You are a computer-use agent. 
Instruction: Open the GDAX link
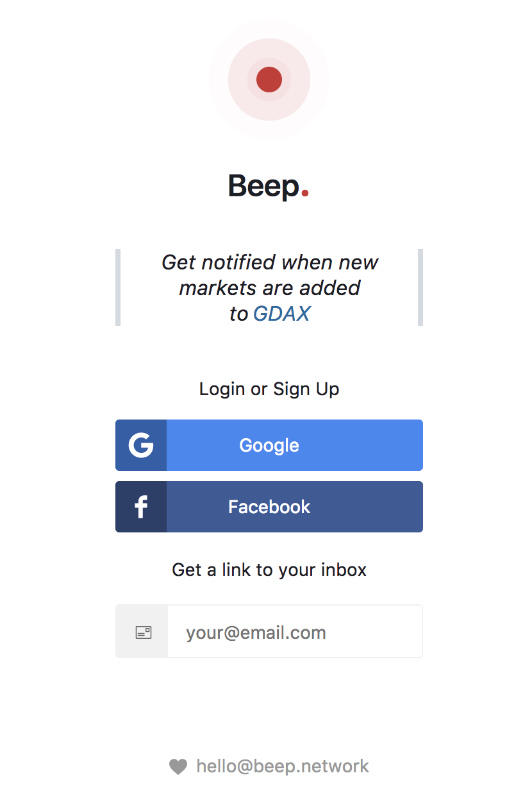[282, 313]
